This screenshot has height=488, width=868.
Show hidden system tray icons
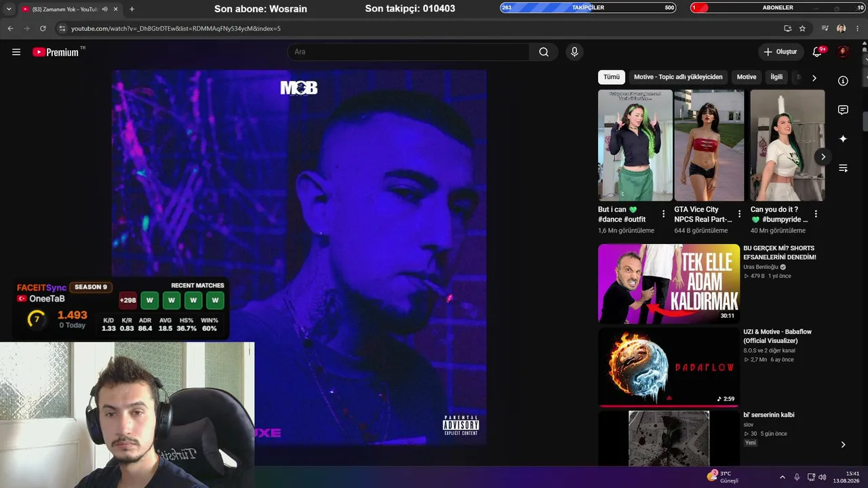pyautogui.click(x=783, y=477)
